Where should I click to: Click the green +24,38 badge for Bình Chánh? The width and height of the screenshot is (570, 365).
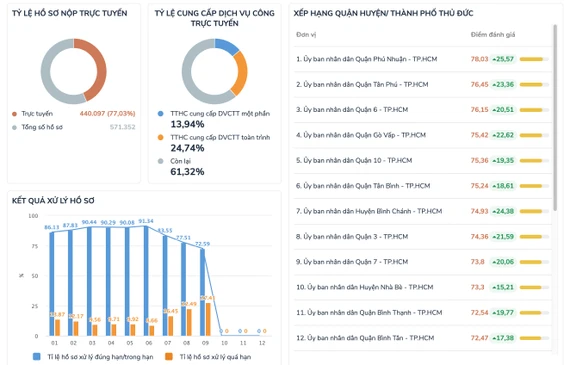tap(503, 211)
